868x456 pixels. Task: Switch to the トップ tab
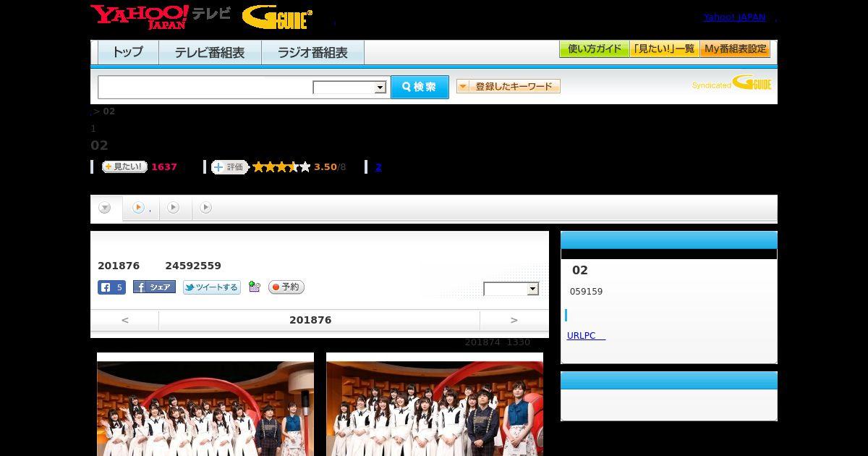[x=128, y=53]
